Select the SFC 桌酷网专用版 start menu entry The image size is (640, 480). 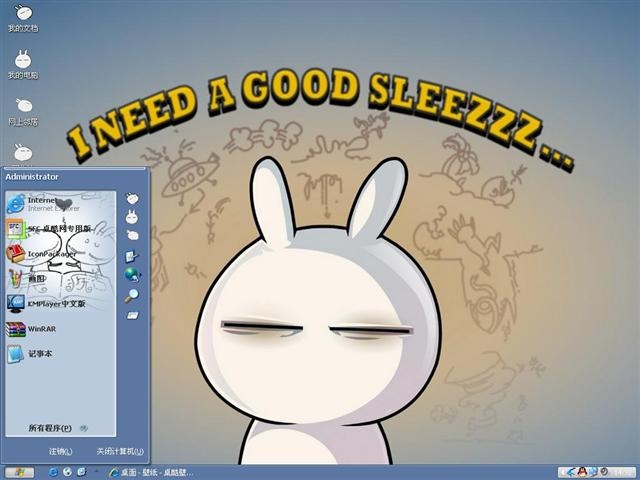tap(48, 229)
